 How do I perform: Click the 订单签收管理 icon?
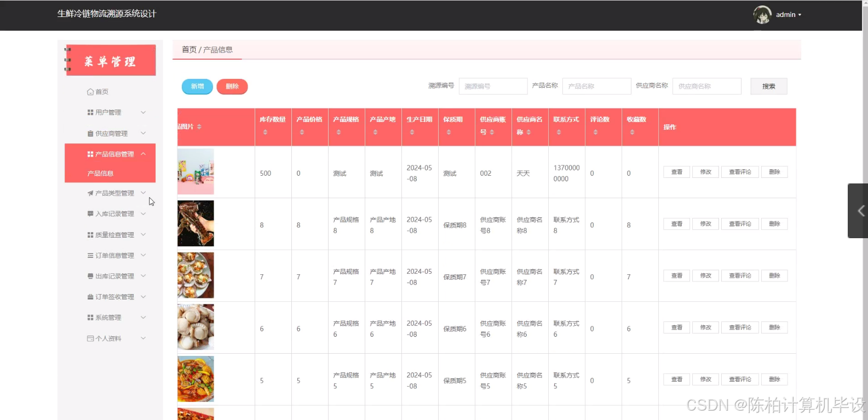click(90, 297)
